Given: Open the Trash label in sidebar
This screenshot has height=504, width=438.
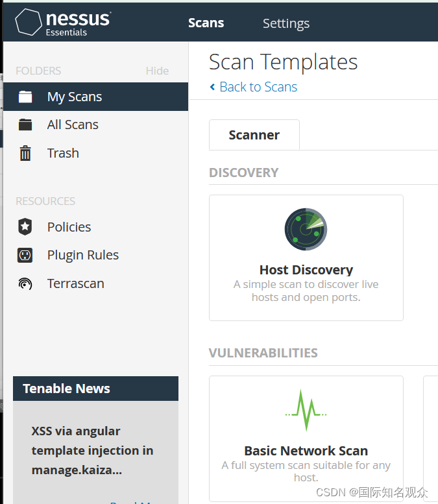Looking at the screenshot, I should click(x=63, y=153).
